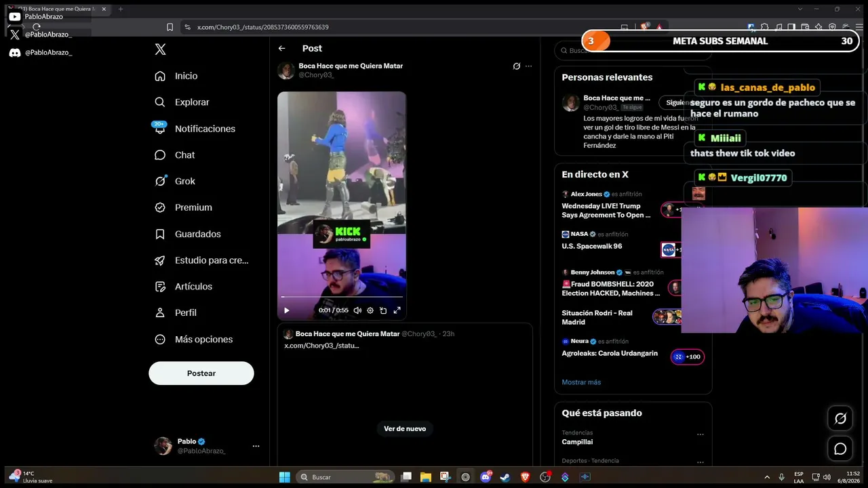Show hidden system tray icons
The image size is (868, 488).
(x=767, y=477)
